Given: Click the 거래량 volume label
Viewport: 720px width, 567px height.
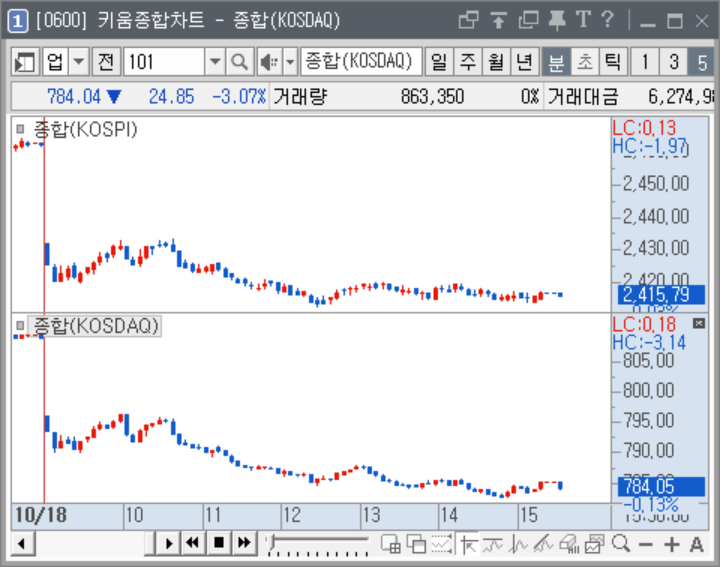Looking at the screenshot, I should pyautogui.click(x=300, y=96).
